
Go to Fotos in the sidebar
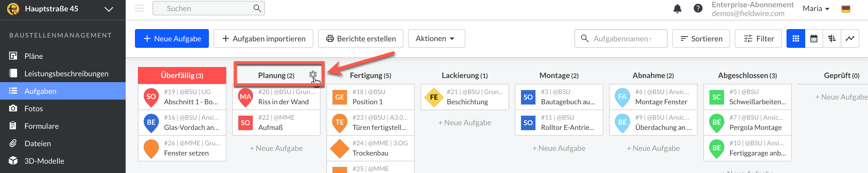click(x=34, y=109)
